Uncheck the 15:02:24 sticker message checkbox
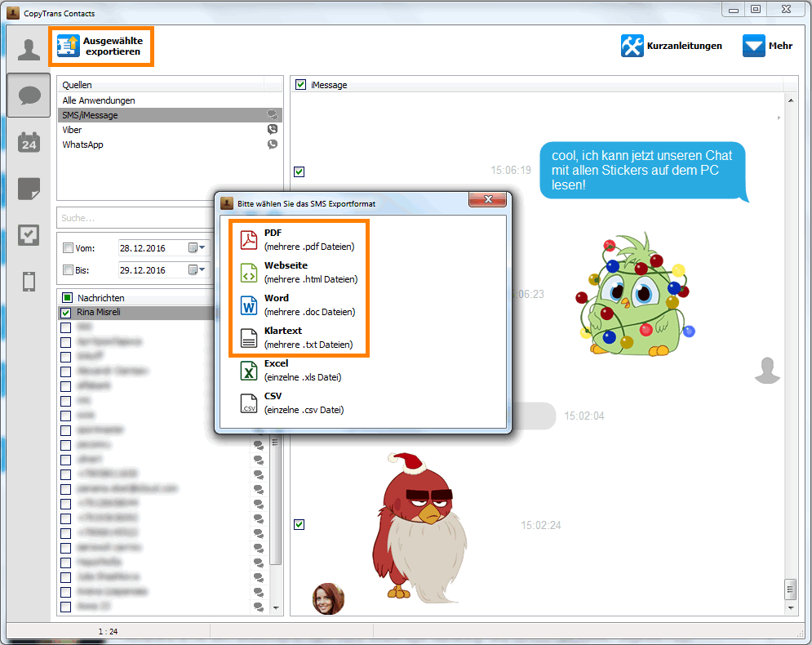812x645 pixels. coord(300,524)
